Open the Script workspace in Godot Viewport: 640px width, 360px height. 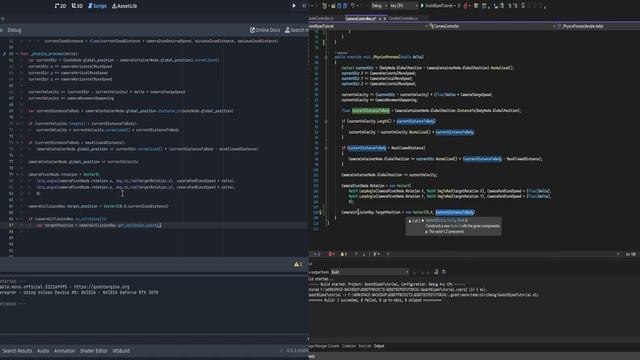(x=97, y=6)
